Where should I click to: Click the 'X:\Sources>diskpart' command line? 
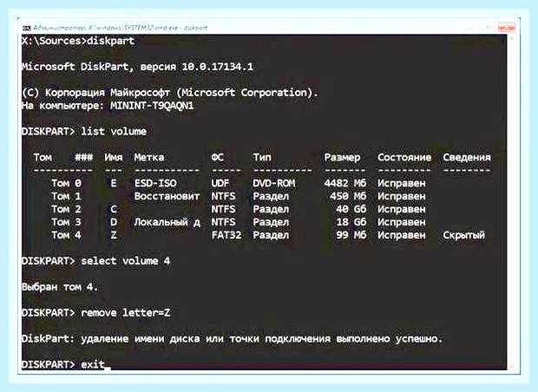point(78,41)
